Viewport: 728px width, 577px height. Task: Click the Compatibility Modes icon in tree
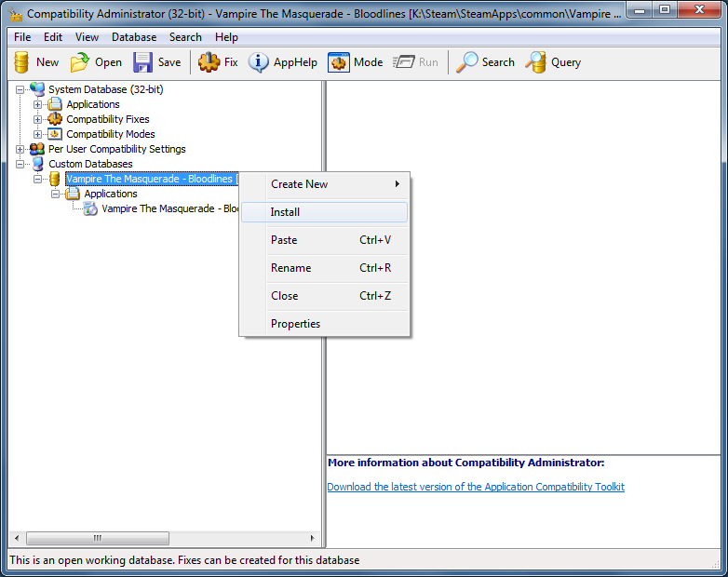(x=55, y=134)
